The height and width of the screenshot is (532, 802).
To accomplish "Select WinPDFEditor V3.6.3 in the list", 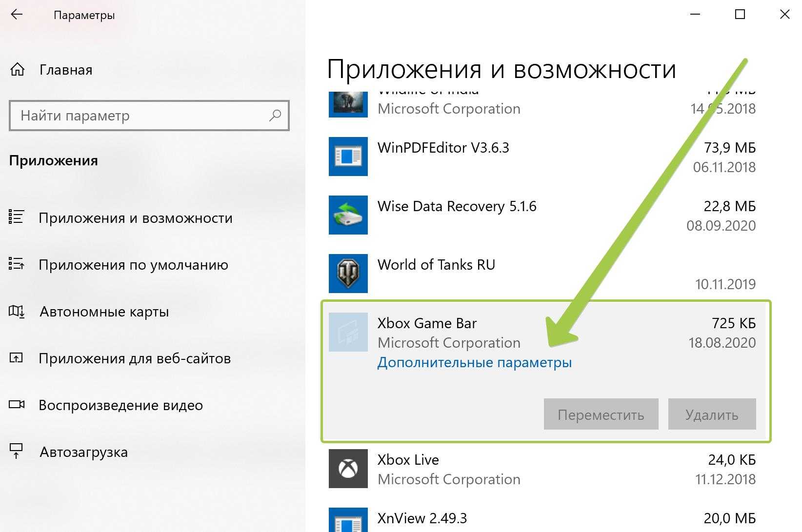I will click(x=542, y=157).
